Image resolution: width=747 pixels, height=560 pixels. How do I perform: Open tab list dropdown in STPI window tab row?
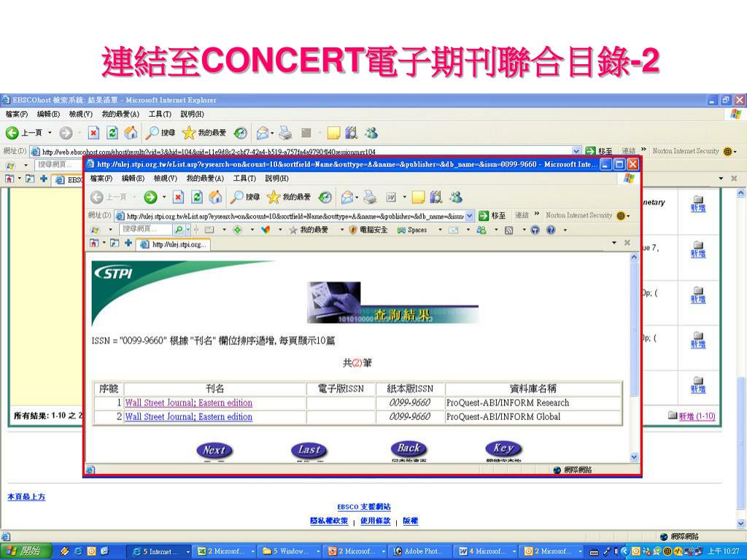[x=614, y=243]
